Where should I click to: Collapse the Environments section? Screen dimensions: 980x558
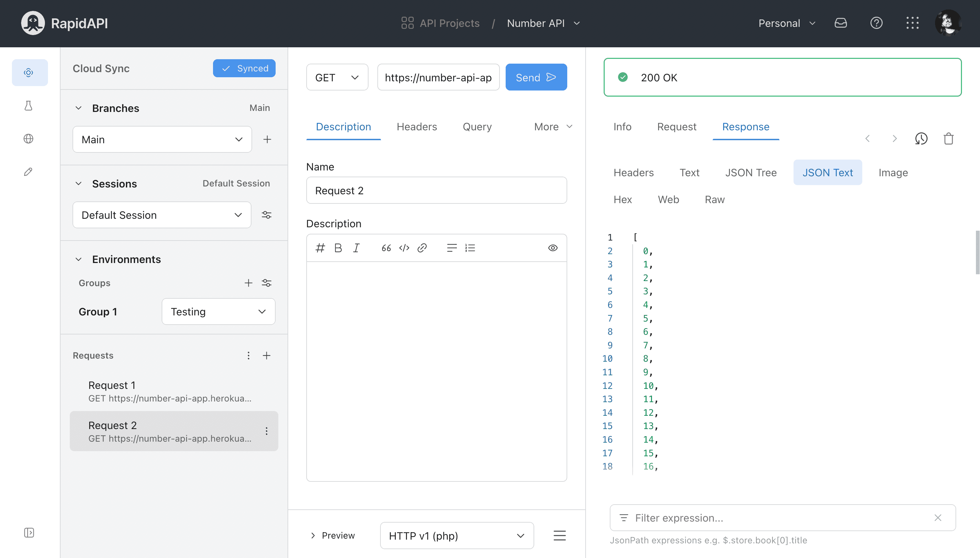pos(79,260)
